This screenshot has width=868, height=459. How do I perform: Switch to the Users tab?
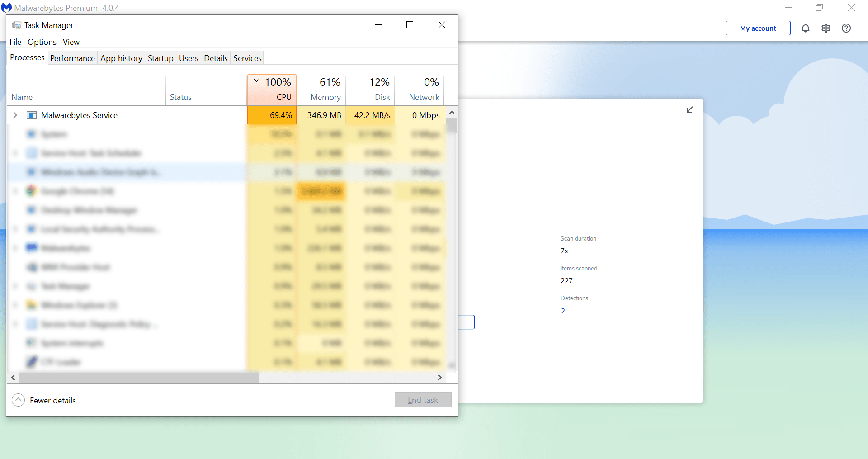pos(189,58)
